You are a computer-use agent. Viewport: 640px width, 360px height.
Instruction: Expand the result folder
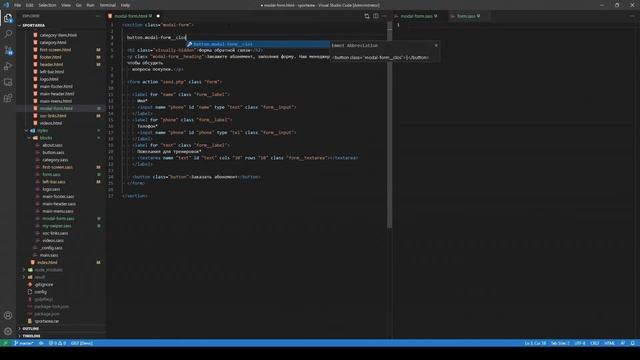coord(40,277)
